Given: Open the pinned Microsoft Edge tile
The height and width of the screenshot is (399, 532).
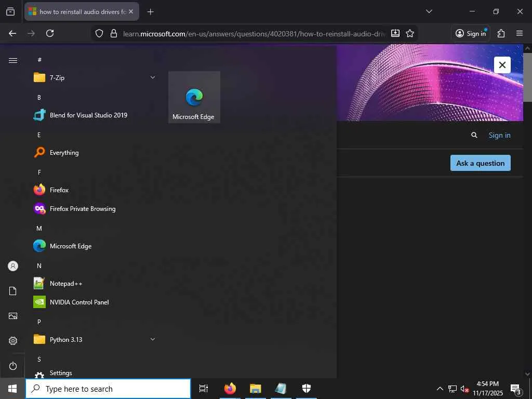Looking at the screenshot, I should click(194, 97).
